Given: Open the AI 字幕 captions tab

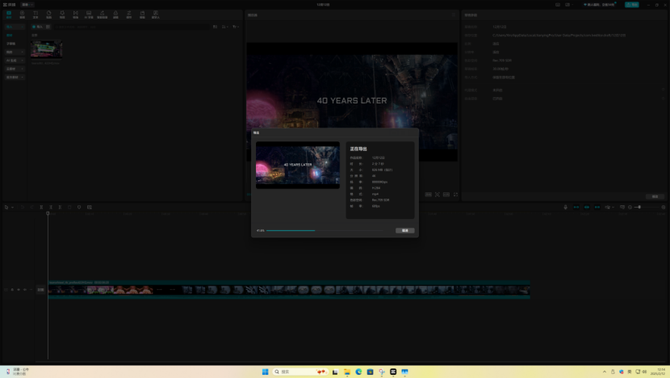Looking at the screenshot, I should pos(88,15).
